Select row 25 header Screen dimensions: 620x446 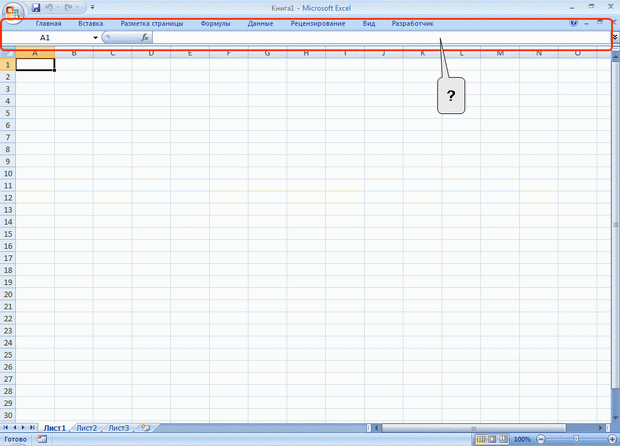click(8, 355)
